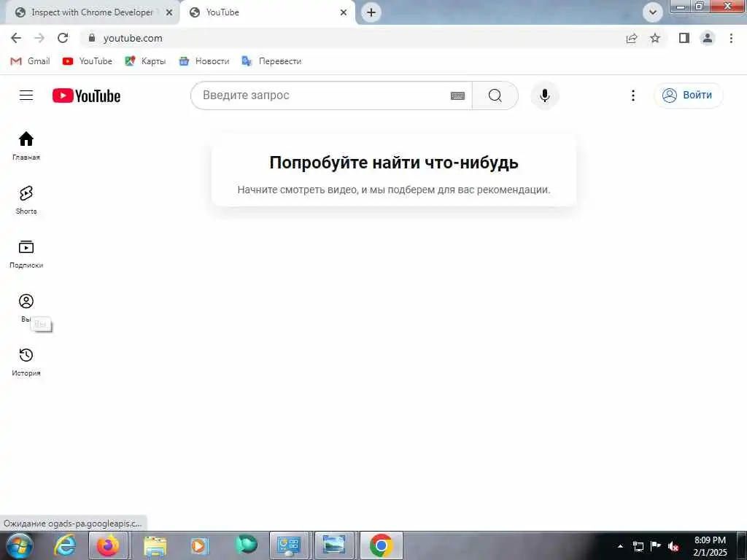Screen dimensions: 747x560
Task: Open Action Center flag icon
Action: [656, 546]
